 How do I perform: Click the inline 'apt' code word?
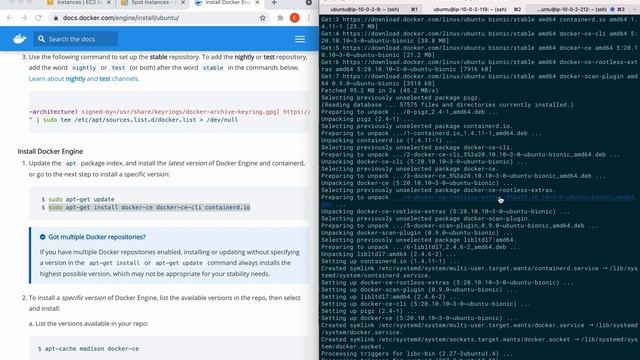[71, 163]
